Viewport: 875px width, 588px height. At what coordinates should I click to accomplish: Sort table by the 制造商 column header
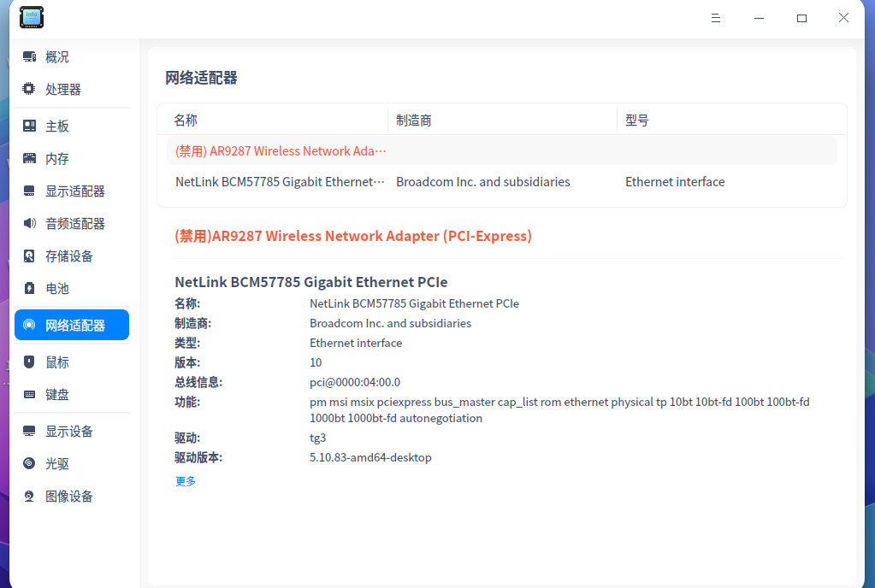point(415,120)
